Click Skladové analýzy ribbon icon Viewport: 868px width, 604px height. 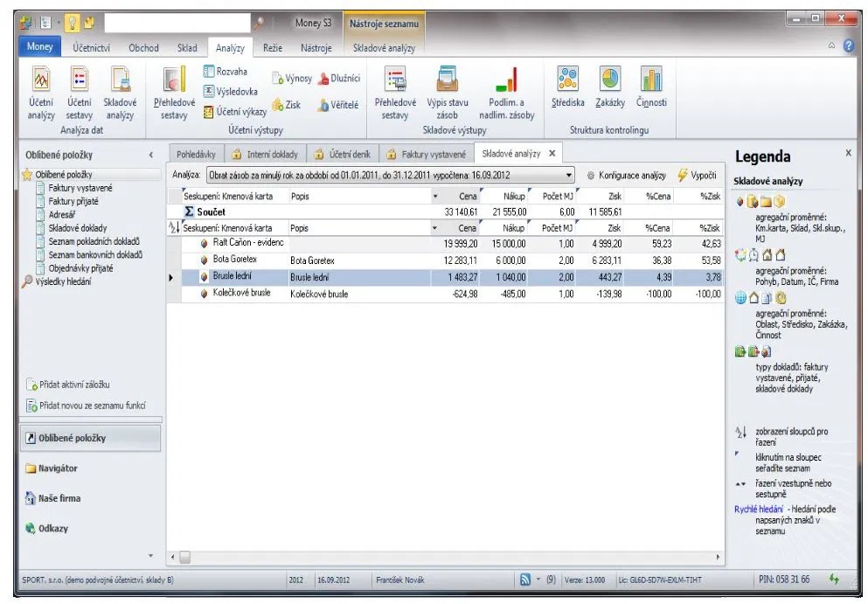[x=120, y=93]
